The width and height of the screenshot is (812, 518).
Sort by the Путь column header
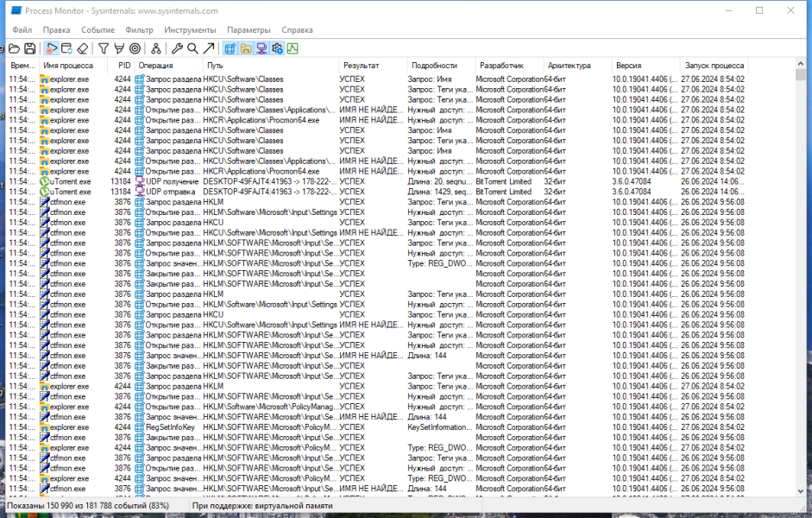tap(271, 66)
